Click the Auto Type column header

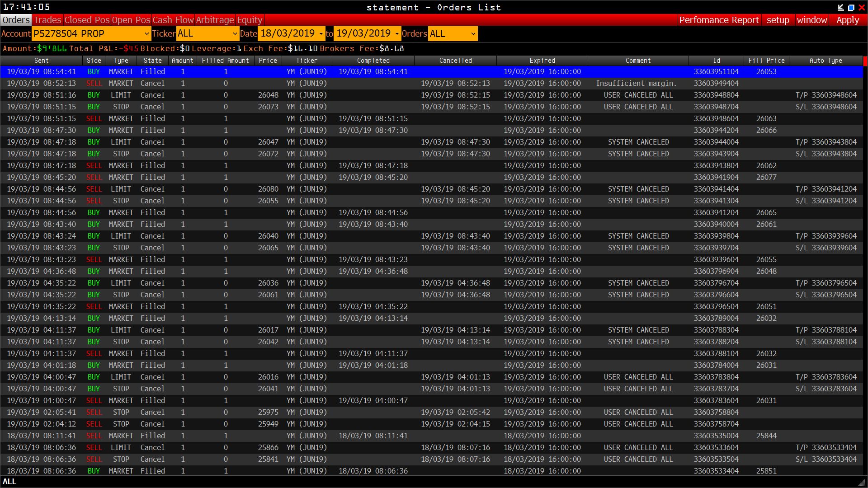(826, 61)
